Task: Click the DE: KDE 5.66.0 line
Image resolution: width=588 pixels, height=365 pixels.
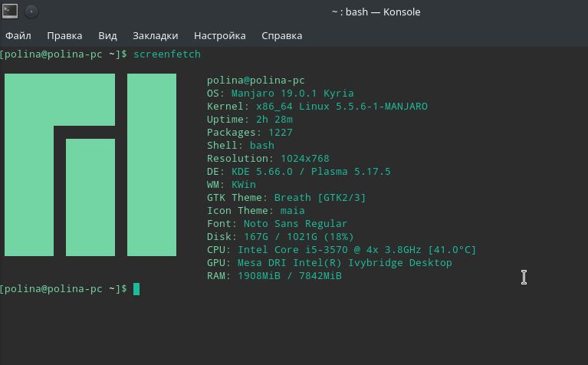Action: pos(298,172)
